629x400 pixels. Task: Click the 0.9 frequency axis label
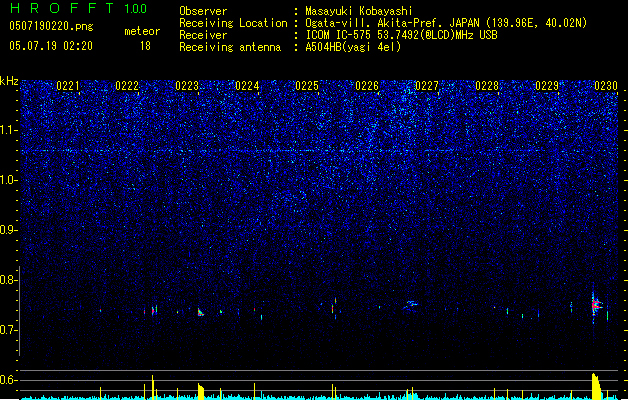tap(8, 230)
